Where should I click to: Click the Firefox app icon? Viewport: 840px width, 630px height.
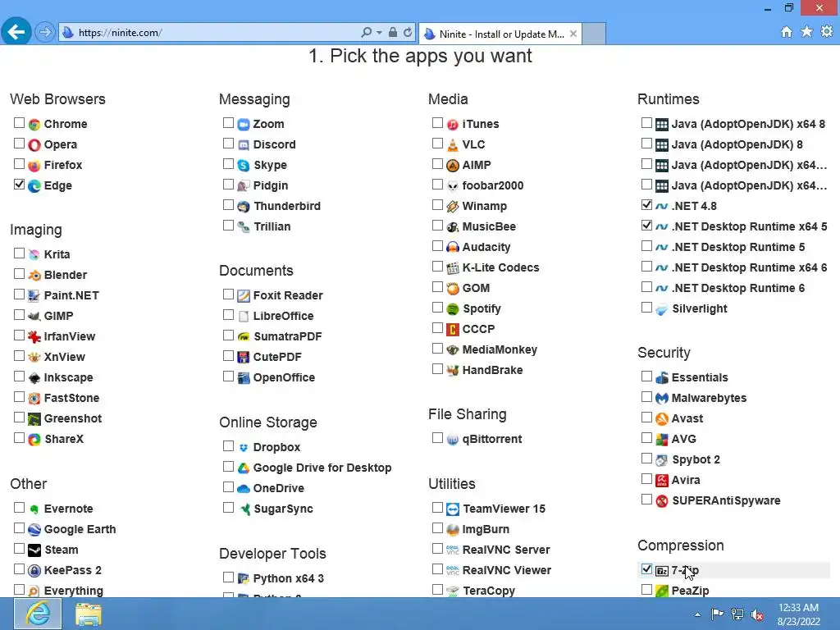point(34,165)
